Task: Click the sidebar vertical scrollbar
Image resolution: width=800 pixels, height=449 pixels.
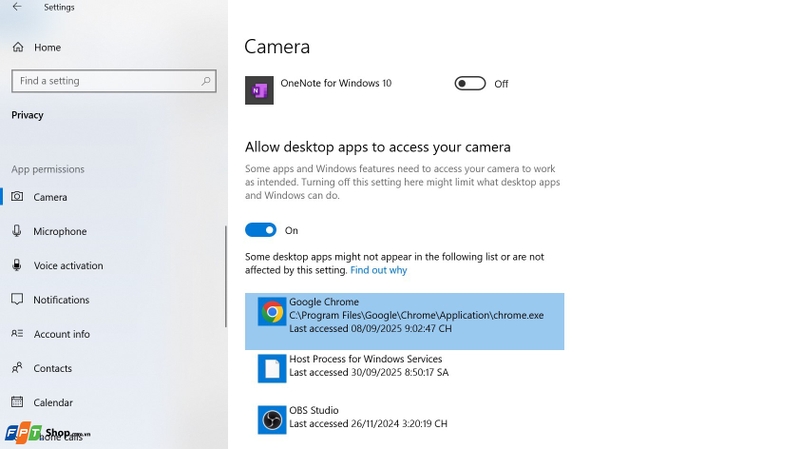Action: [226, 276]
